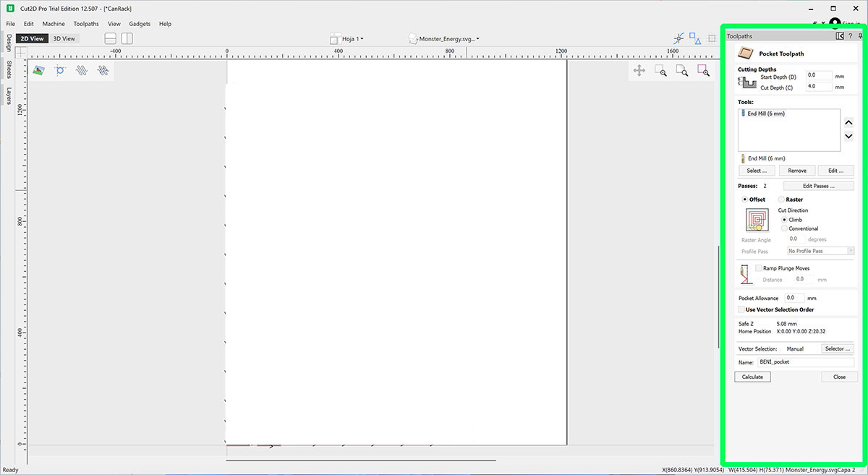Enable Use Vector Selection Order
The image size is (868, 475).
741,309
